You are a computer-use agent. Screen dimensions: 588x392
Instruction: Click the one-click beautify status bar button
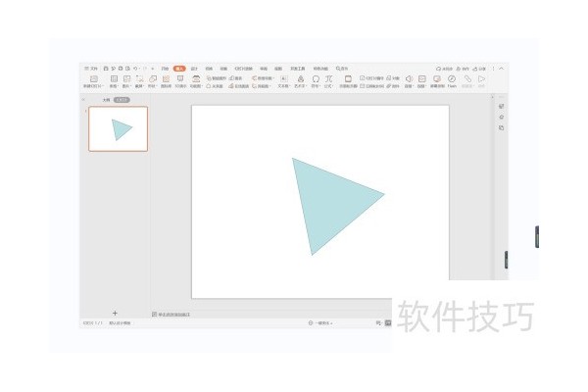point(321,323)
